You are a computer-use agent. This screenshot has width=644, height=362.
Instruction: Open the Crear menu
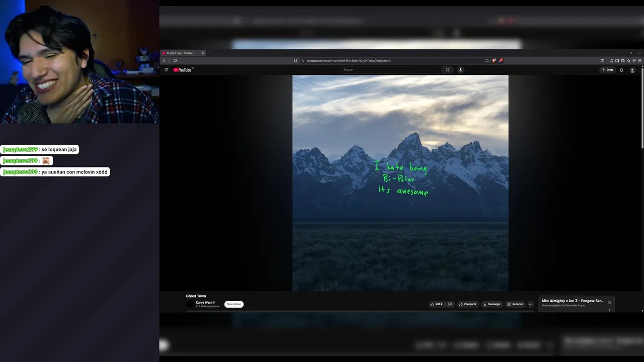pyautogui.click(x=608, y=70)
